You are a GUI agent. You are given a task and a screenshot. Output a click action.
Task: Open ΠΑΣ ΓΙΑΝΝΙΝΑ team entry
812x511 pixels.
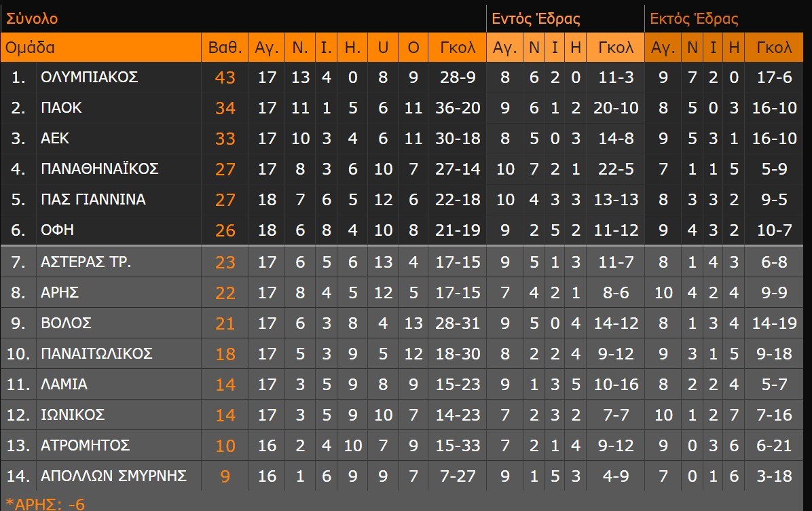pos(93,200)
